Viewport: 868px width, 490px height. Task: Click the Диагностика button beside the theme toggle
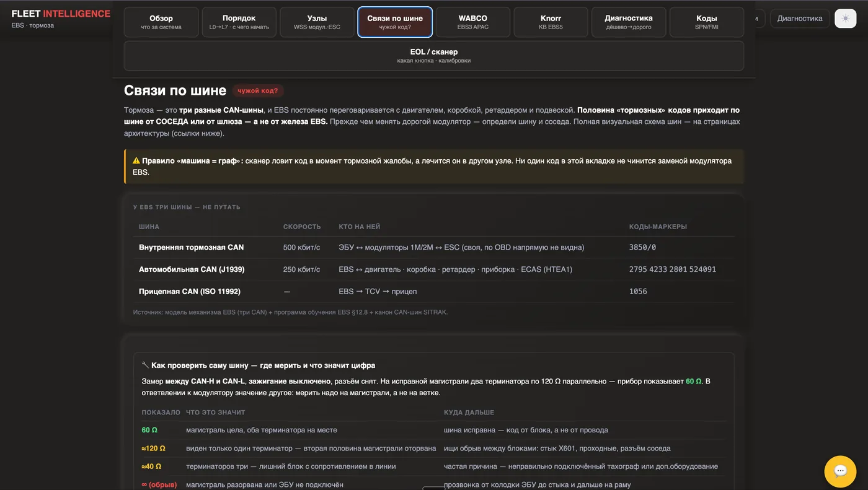[800, 19]
